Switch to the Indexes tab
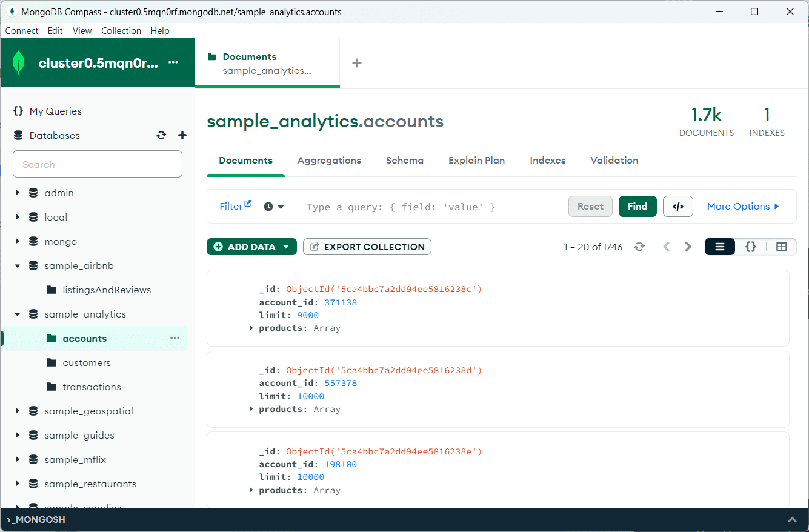This screenshot has height=532, width=809. coord(548,161)
